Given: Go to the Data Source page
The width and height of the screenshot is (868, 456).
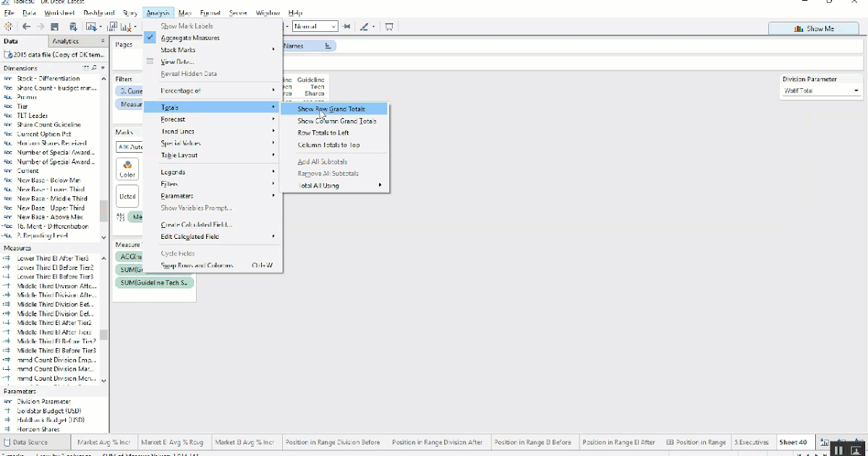Looking at the screenshot, I should pyautogui.click(x=30, y=442).
